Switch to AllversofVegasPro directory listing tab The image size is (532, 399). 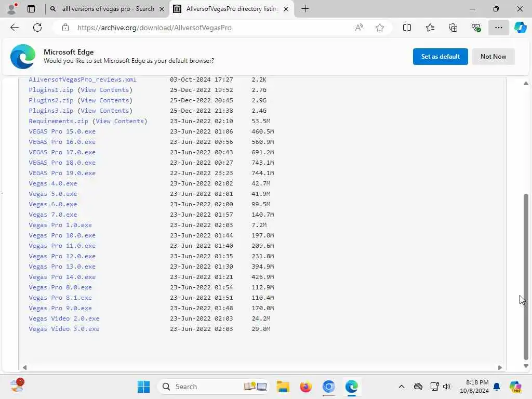[x=232, y=9]
